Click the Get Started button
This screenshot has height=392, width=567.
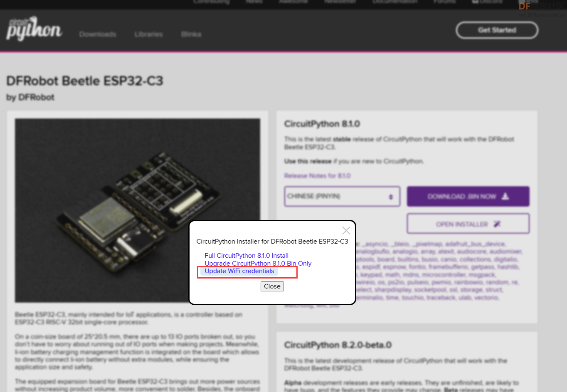click(x=497, y=30)
